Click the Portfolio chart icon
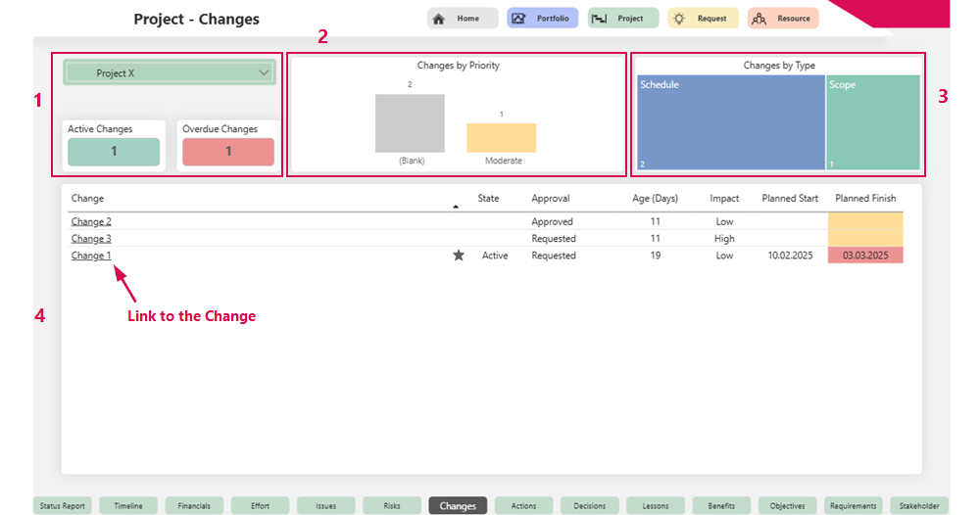Screen dimensions: 980x515 tap(518, 19)
